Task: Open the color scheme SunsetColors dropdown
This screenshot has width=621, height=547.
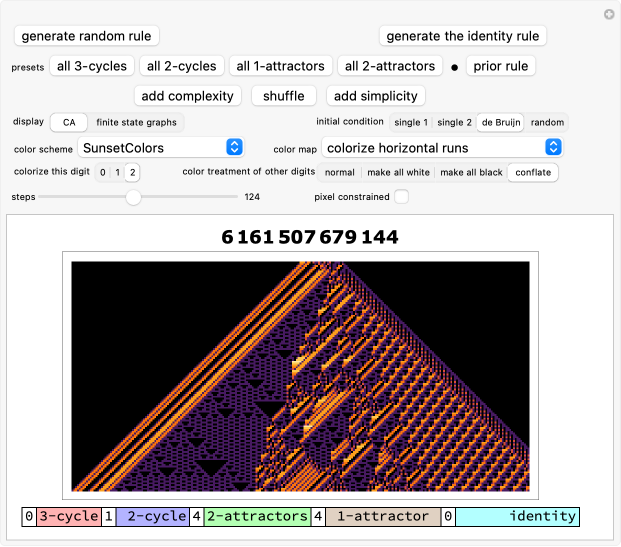Action: pos(160,148)
